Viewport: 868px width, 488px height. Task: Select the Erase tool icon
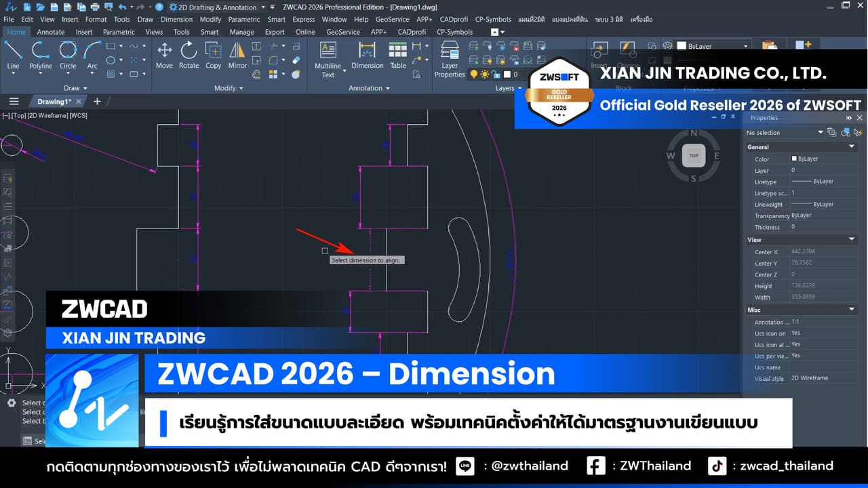[x=296, y=60]
